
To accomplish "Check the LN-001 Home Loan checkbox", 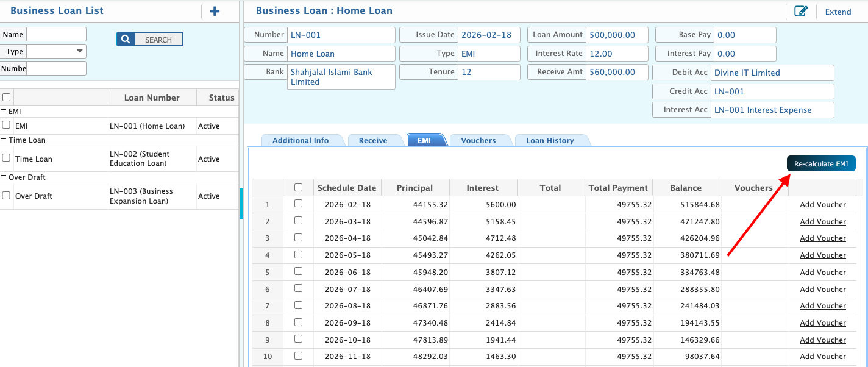I will (x=6, y=125).
